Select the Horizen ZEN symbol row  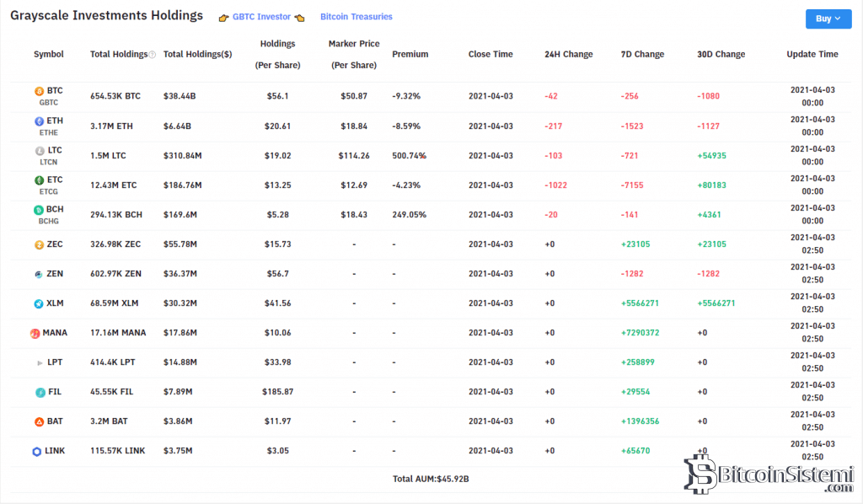tap(54, 274)
